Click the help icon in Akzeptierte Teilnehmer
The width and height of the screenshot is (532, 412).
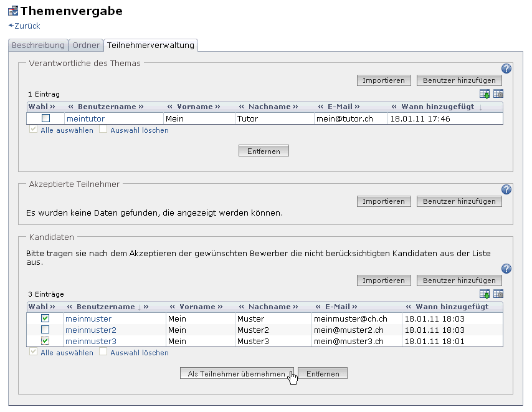(x=506, y=189)
